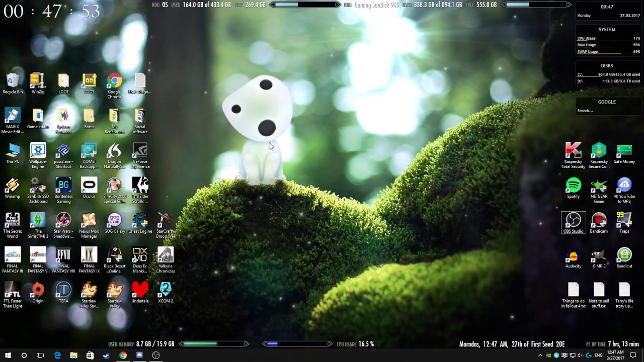Open Task View on the taskbar
Viewport: 644px width, 362px height.
tap(40, 355)
